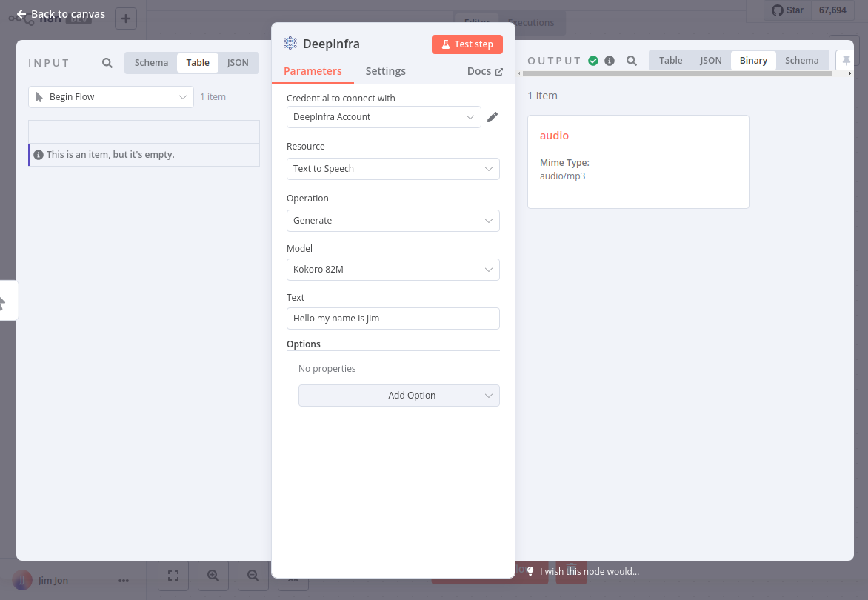The height and width of the screenshot is (600, 868).
Task: Pin output data with pin icon
Action: pyautogui.click(x=846, y=60)
